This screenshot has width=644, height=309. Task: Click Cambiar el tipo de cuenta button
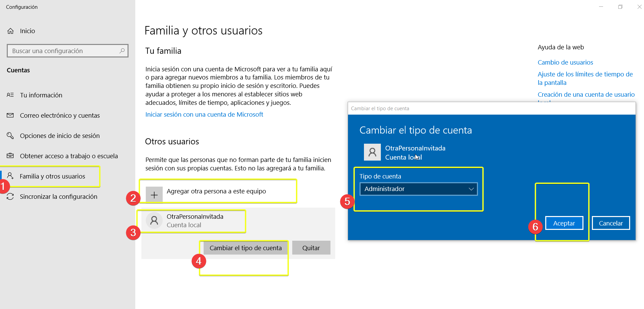[x=246, y=248]
